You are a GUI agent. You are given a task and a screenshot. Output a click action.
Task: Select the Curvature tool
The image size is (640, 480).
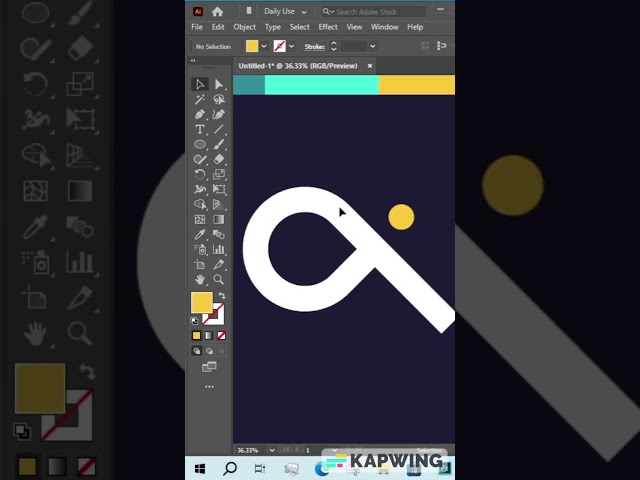(x=219, y=115)
